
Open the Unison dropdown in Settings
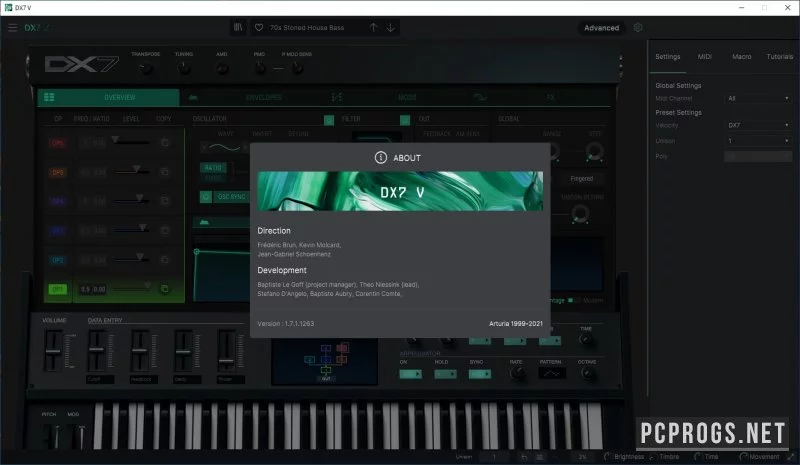[x=758, y=141]
